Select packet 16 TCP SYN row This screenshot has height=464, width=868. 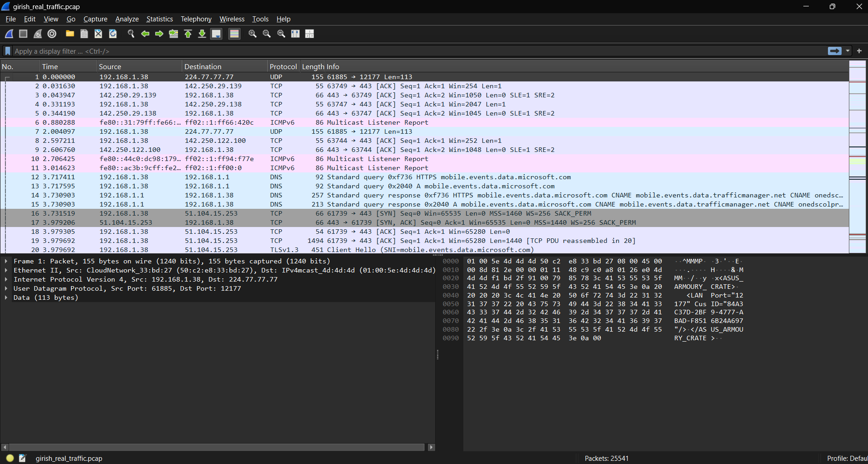[x=425, y=213]
